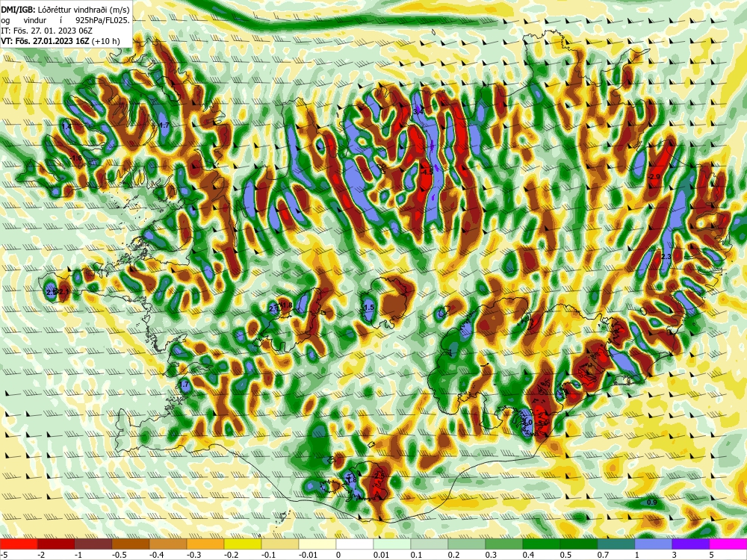
Task: Click the "1.5" value label on map
Action: coord(369,308)
